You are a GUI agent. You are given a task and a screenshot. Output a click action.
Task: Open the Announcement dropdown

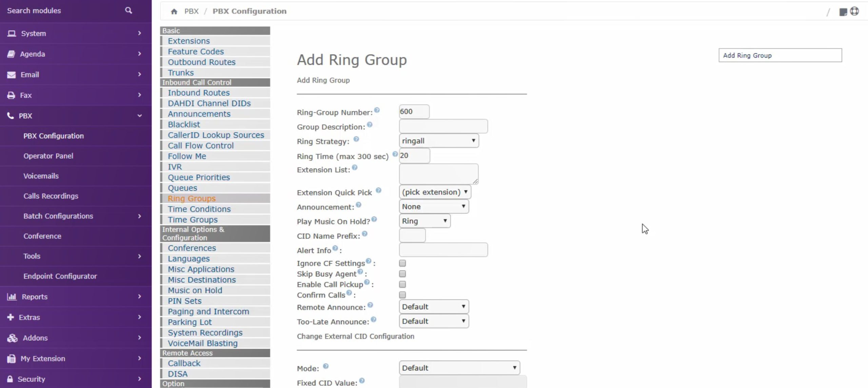[434, 207]
